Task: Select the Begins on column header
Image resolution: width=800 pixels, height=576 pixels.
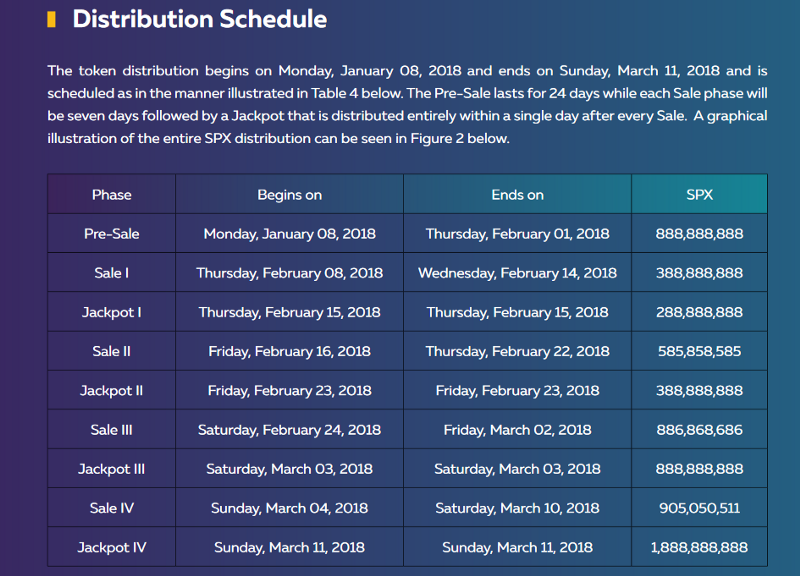Action: [289, 194]
